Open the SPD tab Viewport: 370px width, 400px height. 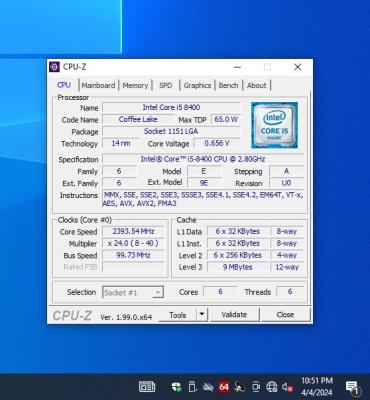(x=166, y=85)
